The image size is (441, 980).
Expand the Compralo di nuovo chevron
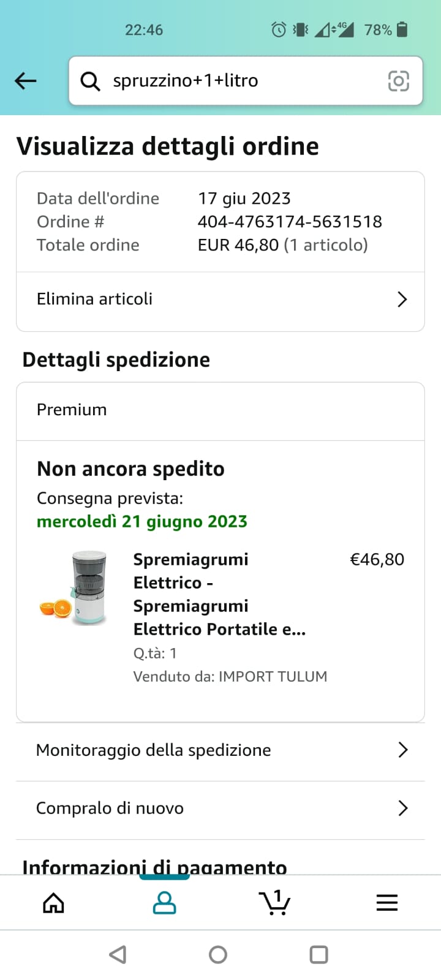(402, 809)
